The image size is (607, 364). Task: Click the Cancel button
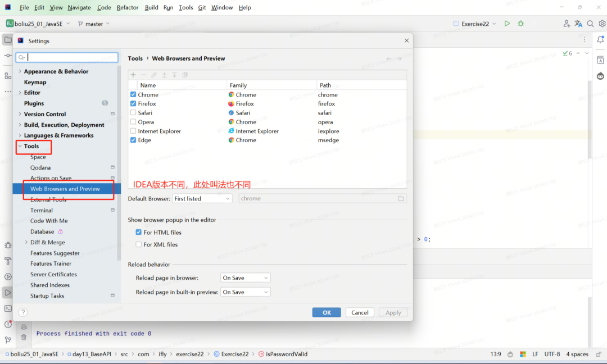(x=360, y=312)
